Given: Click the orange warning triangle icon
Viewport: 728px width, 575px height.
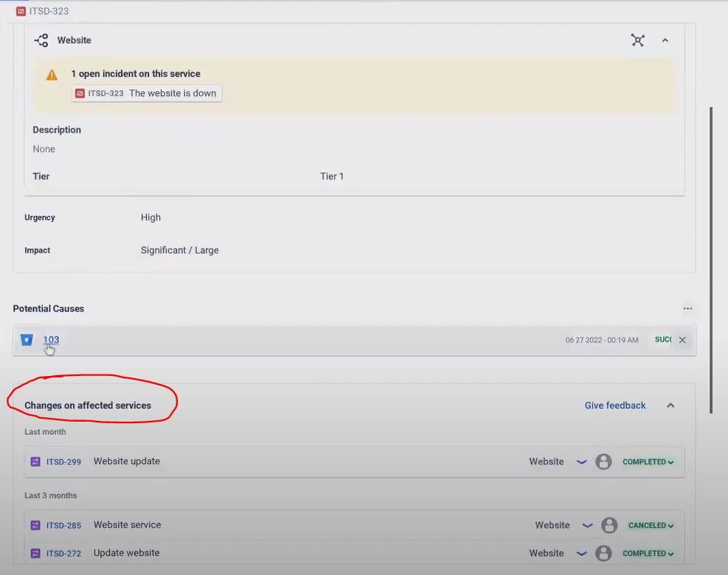Looking at the screenshot, I should tap(52, 74).
